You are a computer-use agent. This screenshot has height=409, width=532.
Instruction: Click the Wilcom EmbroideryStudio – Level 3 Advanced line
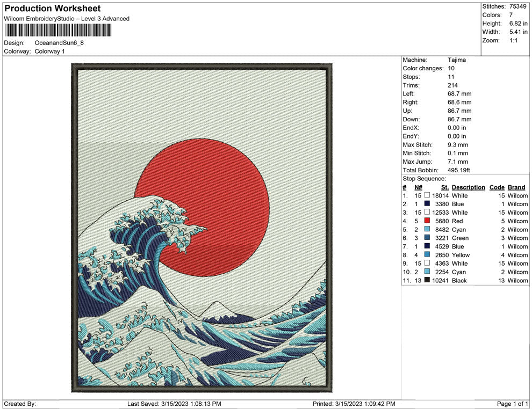67,19
